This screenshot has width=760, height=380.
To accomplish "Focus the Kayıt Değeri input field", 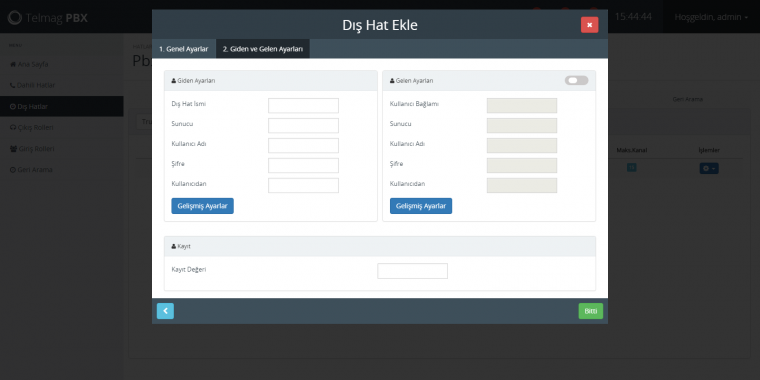I will (x=412, y=271).
